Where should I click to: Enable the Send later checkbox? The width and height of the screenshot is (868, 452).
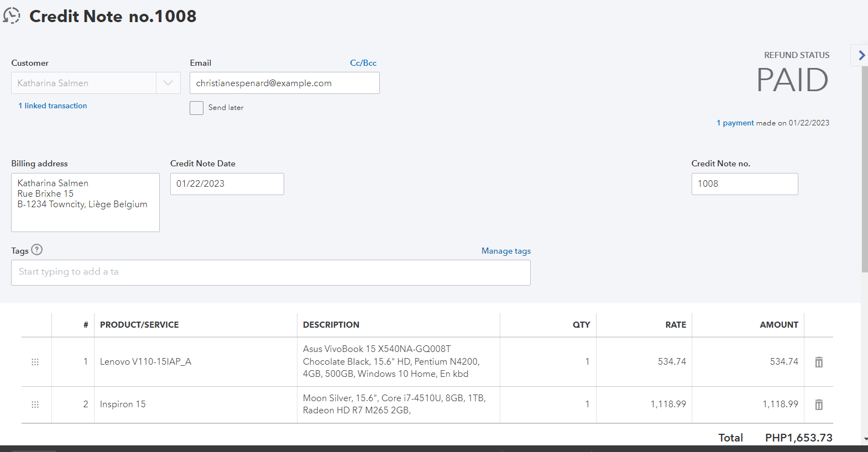(x=196, y=108)
